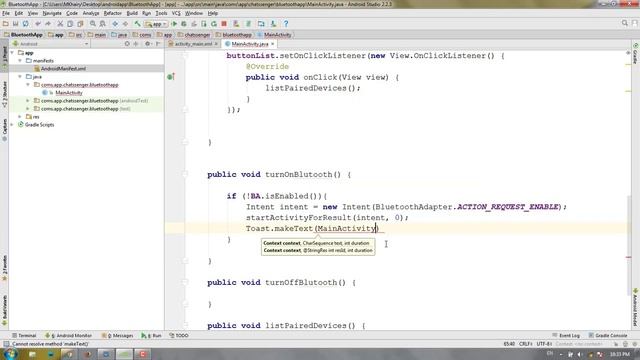The height and width of the screenshot is (360, 640).
Task: Click the navigate Back toolbar icon
Action: pyautogui.click(x=115, y=24)
